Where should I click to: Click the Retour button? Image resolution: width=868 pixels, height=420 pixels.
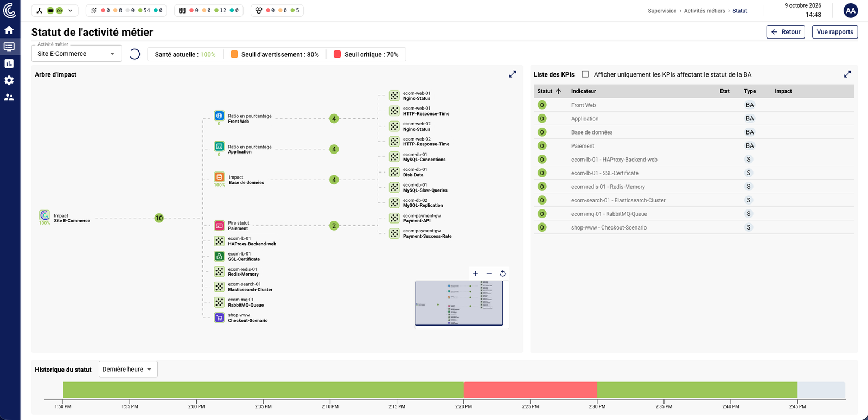(x=786, y=32)
